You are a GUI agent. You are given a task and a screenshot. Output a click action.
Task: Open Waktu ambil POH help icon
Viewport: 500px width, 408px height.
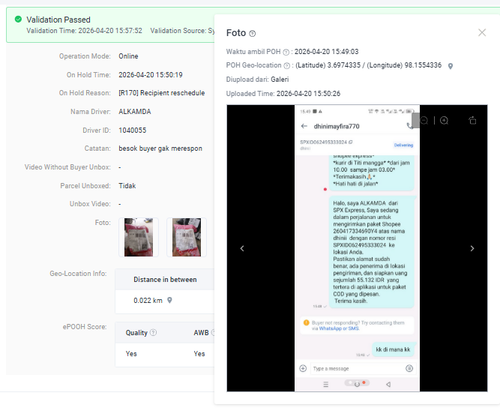[286, 52]
